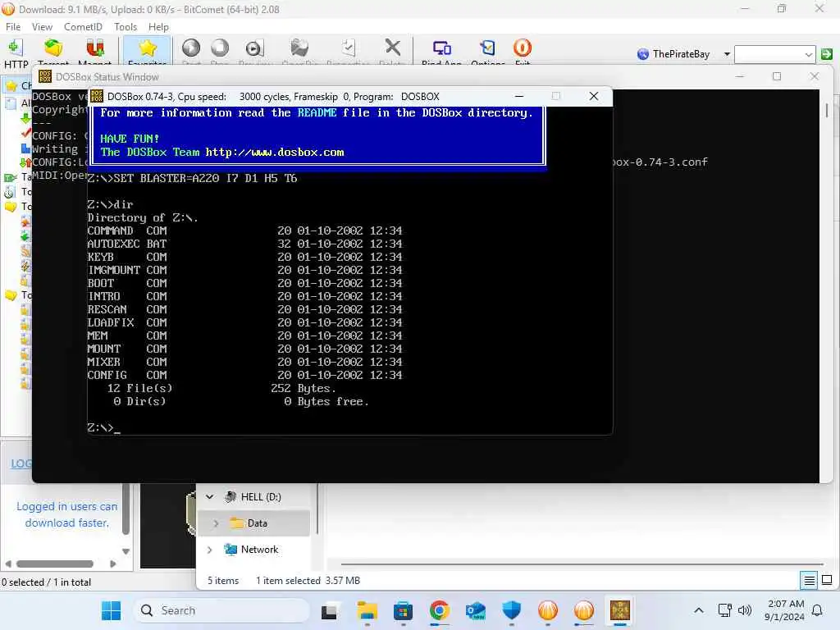
Task: Click "Logged in users can download faster" link
Action: [x=66, y=514]
